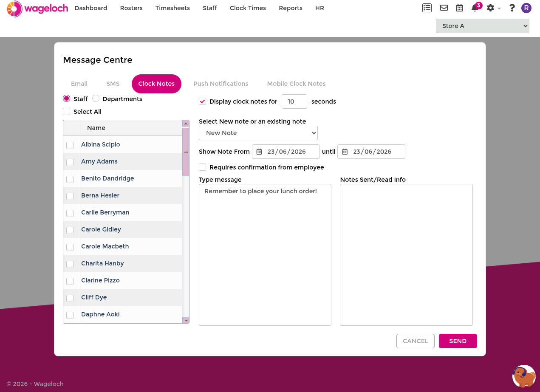Open the Rosters menu
The image size is (540, 392).
(x=131, y=8)
